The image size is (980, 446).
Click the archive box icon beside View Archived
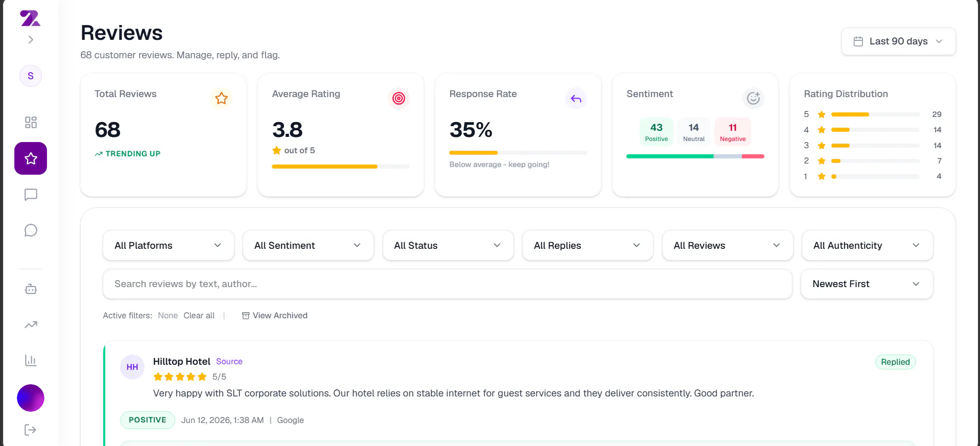[246, 316]
